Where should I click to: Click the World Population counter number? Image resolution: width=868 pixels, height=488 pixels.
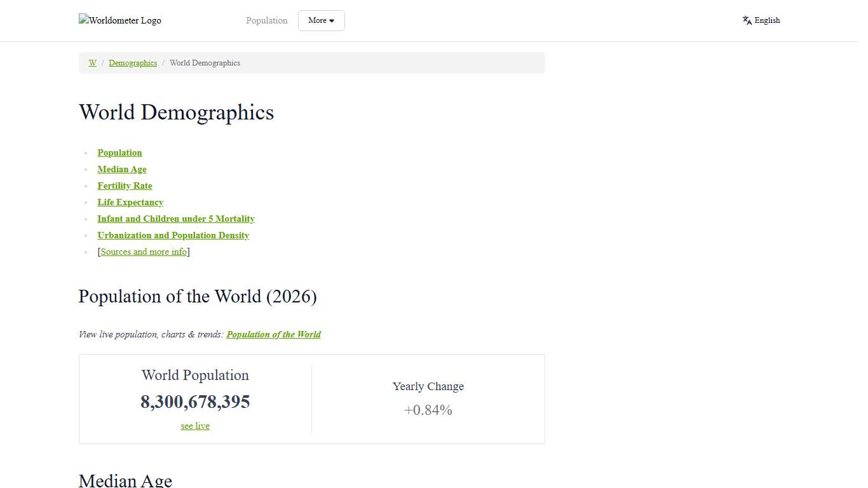click(x=195, y=402)
